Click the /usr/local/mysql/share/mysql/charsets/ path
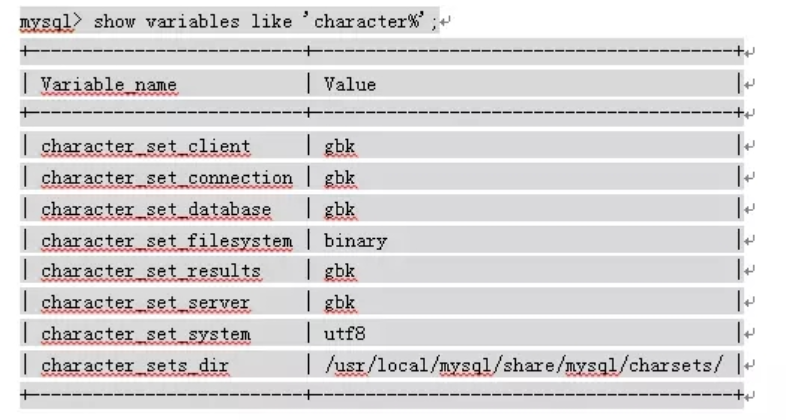 (x=524, y=365)
